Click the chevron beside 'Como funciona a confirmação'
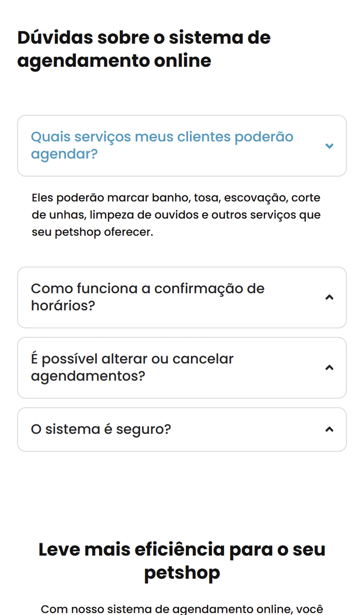 tap(329, 298)
